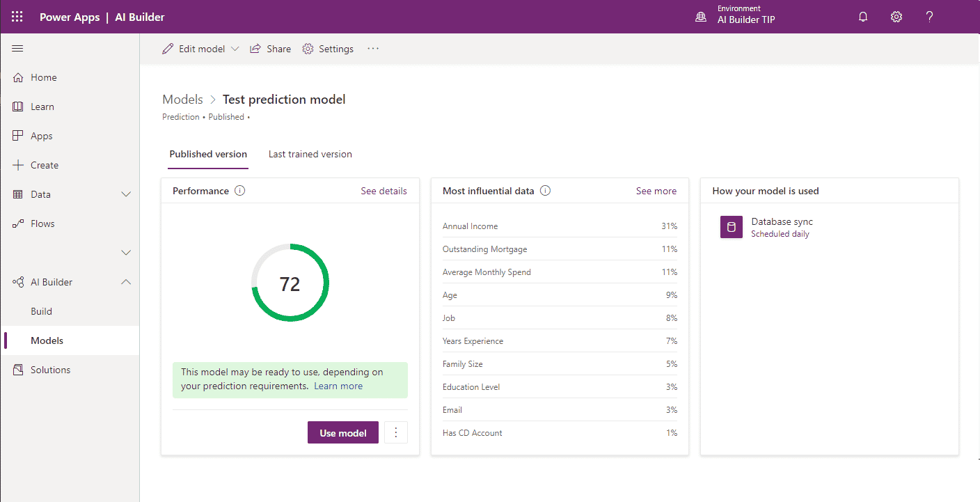The image size is (980, 502).
Task: Click the Family Size row
Action: [560, 364]
